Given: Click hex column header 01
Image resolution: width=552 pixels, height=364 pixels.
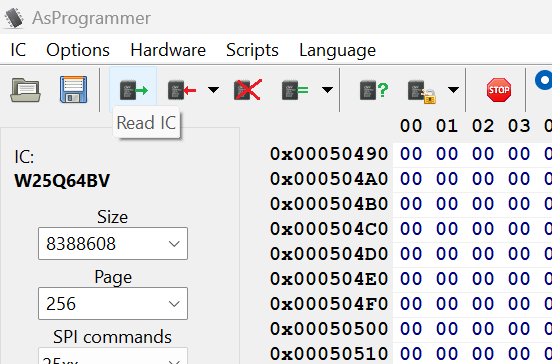Looking at the screenshot, I should tap(447, 126).
